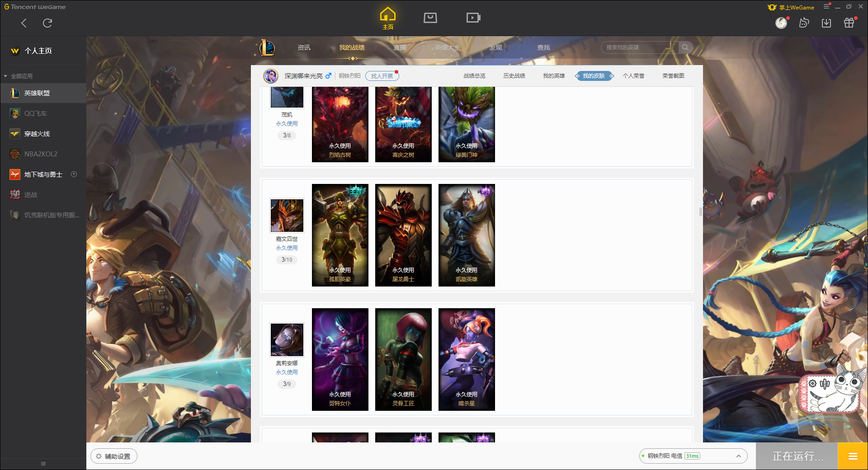868x470 pixels.
Task: Switch to 荣誉截图 sub-tab
Action: click(673, 76)
